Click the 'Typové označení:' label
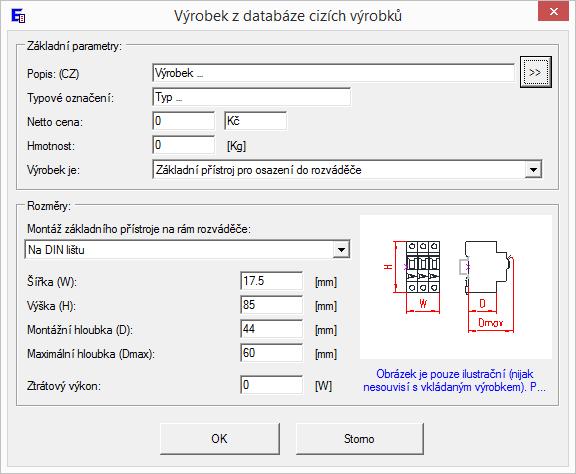 tap(70, 98)
